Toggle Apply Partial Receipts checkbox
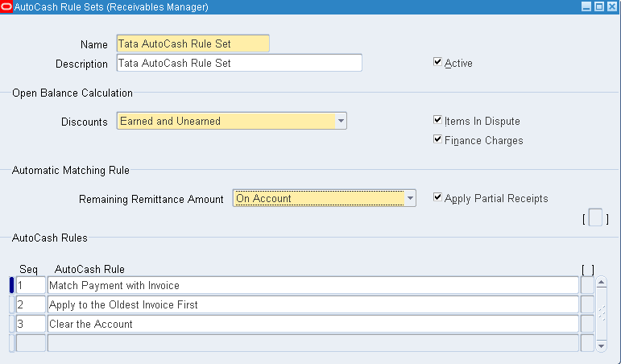 (437, 198)
